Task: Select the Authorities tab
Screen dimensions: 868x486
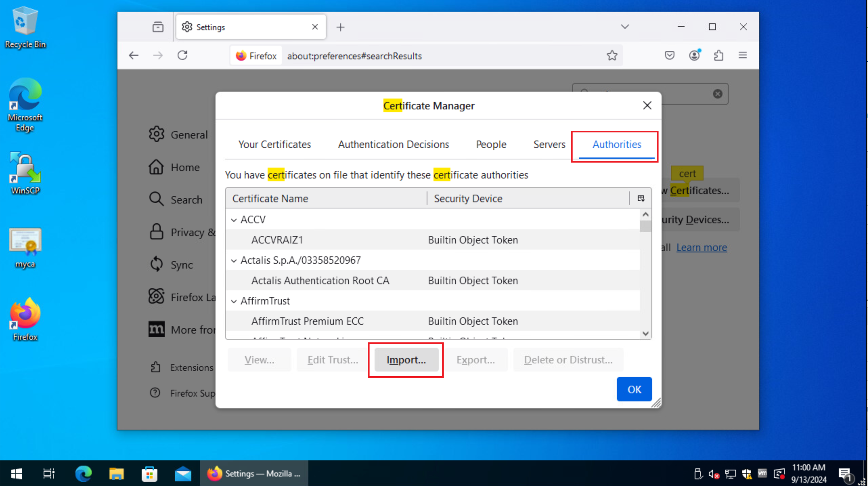Action: (x=617, y=145)
